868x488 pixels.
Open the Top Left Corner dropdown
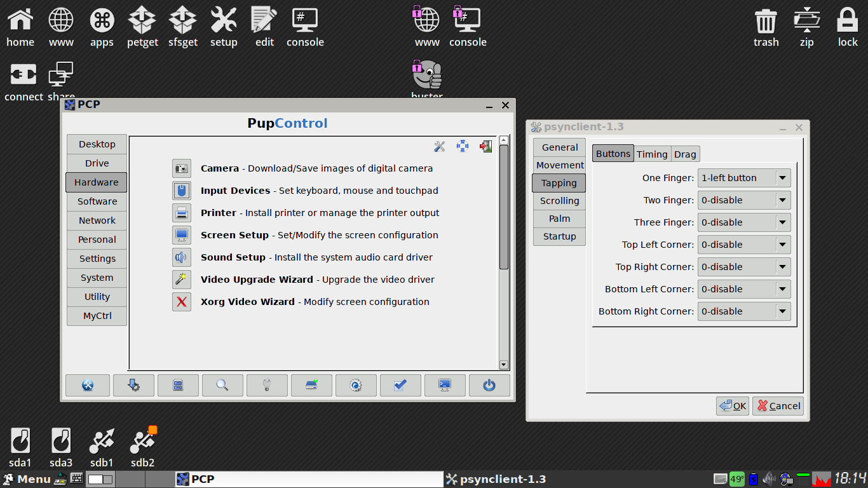coord(744,245)
